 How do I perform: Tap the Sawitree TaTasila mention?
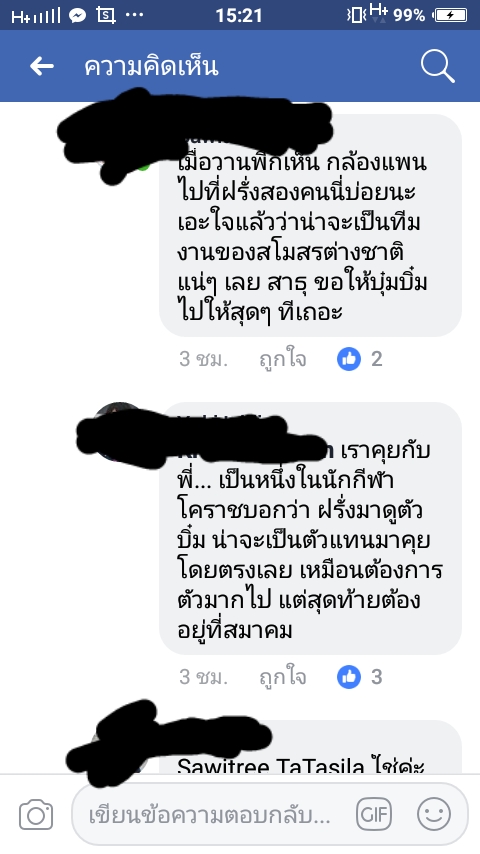(x=271, y=766)
